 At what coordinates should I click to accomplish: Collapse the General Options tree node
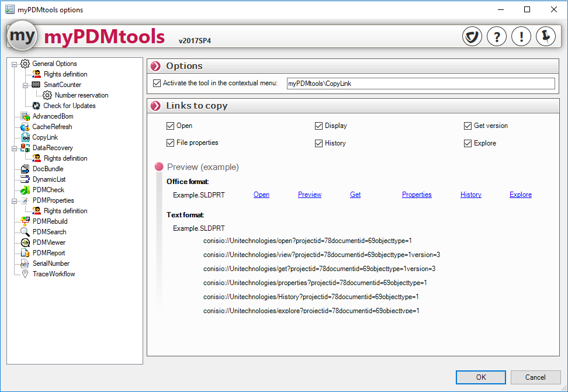point(14,64)
